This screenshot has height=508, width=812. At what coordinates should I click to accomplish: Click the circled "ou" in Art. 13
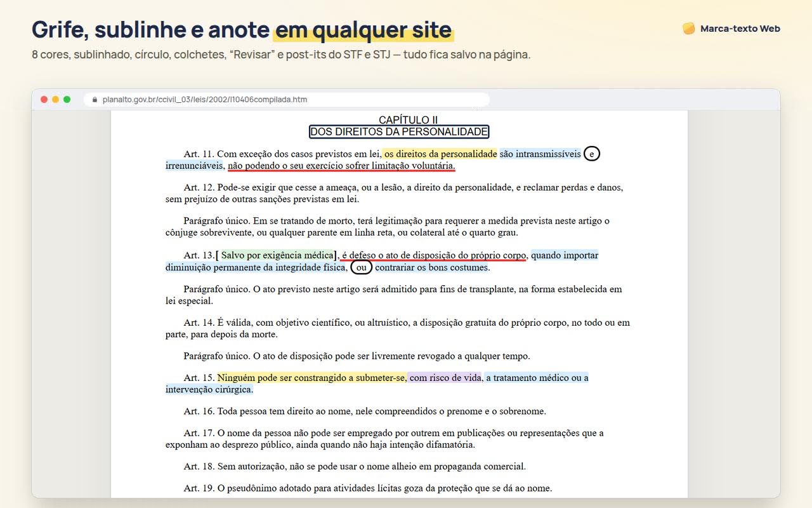362,268
